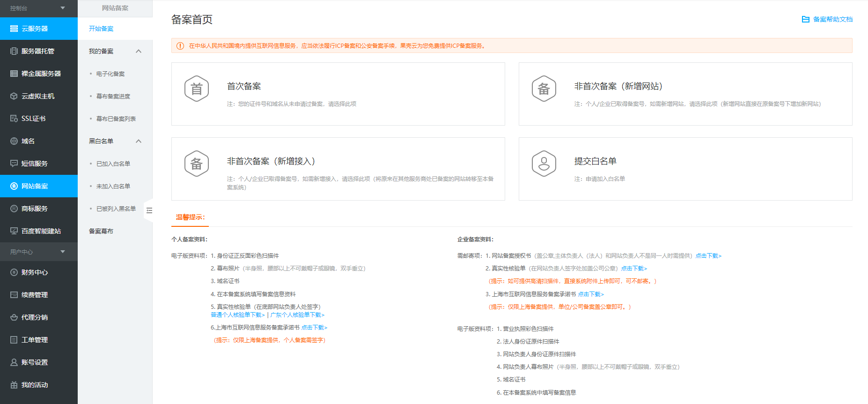Click the SSL证书 certificate icon
This screenshot has height=404, width=868.
tap(14, 119)
